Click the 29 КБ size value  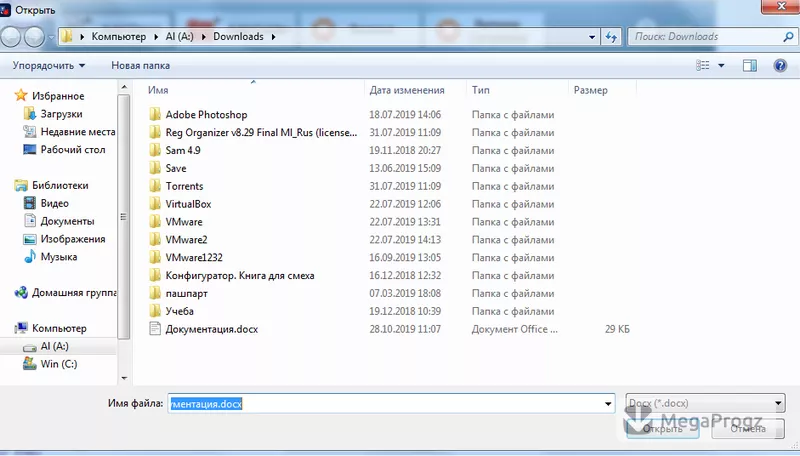tap(617, 329)
